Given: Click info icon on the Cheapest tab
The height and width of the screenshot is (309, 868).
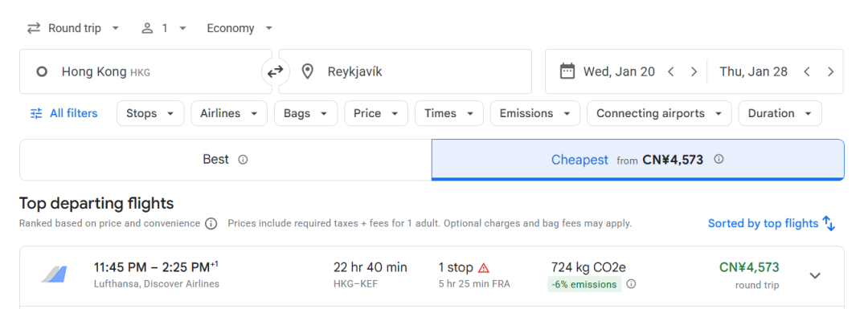Looking at the screenshot, I should coord(719,159).
